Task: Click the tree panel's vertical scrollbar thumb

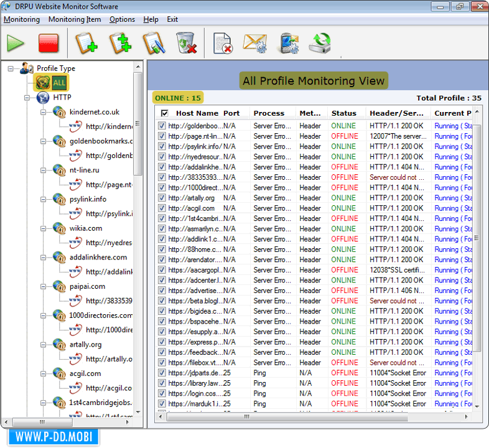Action: pos(138,124)
